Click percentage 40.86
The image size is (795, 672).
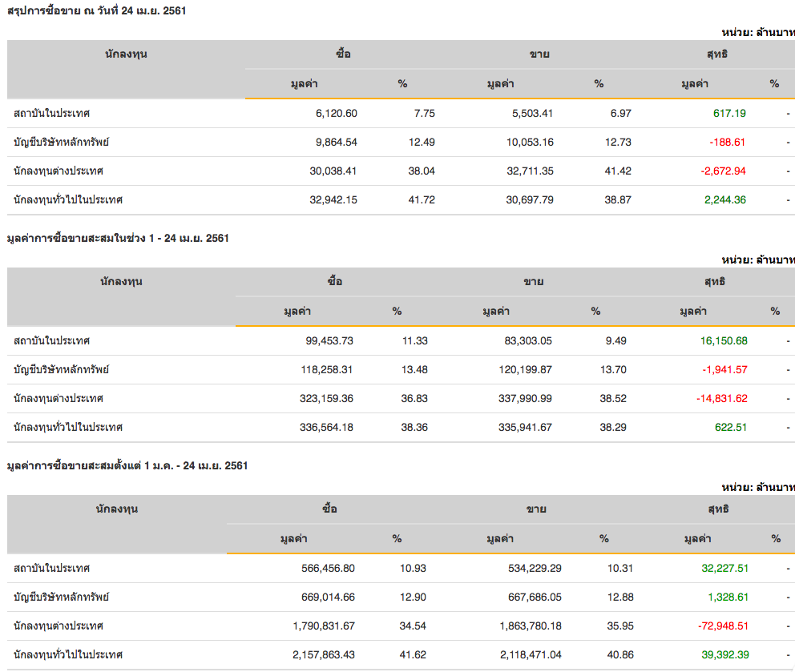coord(620,655)
